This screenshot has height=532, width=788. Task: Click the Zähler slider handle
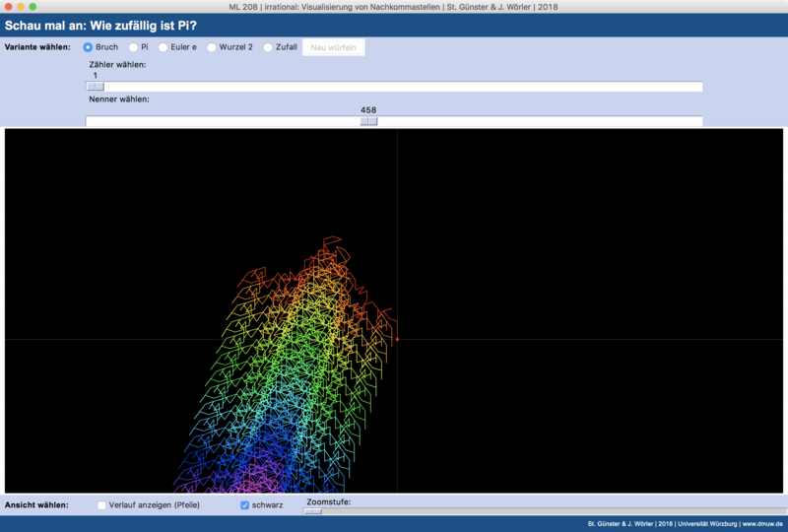coord(95,87)
